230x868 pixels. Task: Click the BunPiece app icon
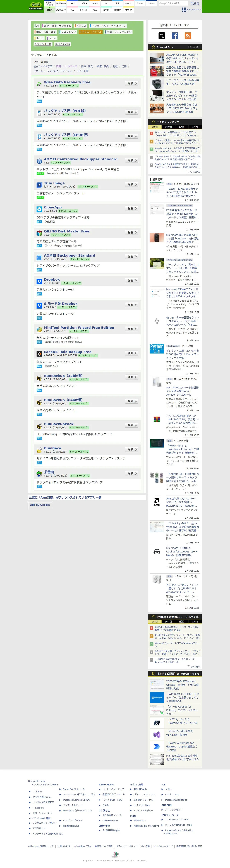pos(39,450)
